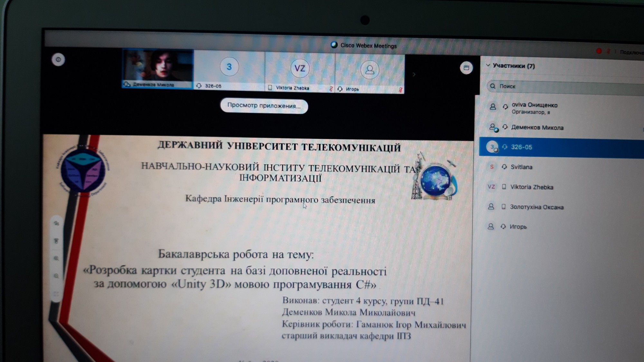Click muted microphone icon on Viktoria Zhebka tile

pos(331,89)
